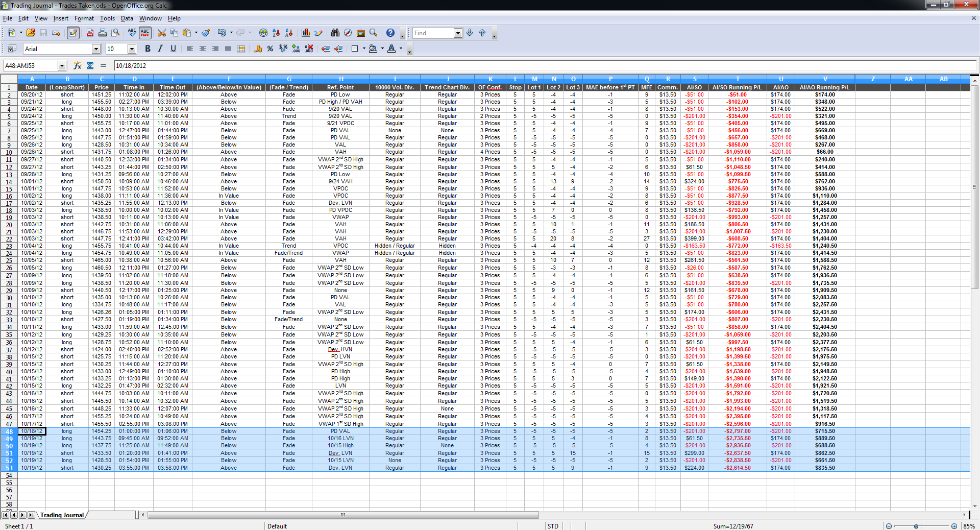980x530 pixels.
Task: Apply percent number format
Action: click(x=270, y=49)
